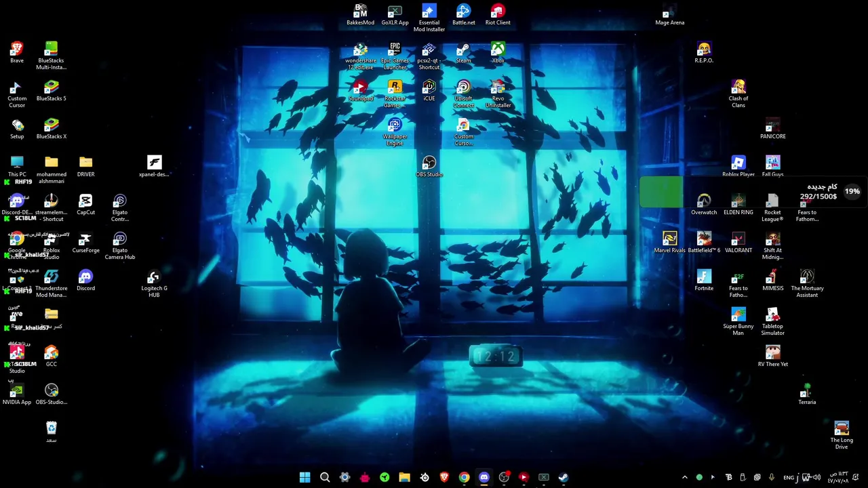Viewport: 868px width, 488px height.
Task: Select the Soundpad desktop icon
Action: 360,91
